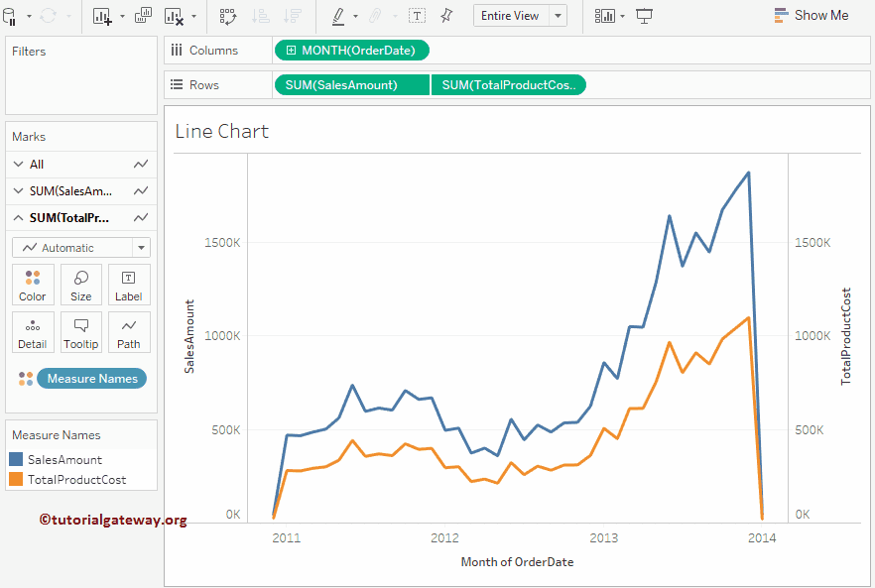Open the Entire View fit dropdown
Viewport: 875px width, 588px height.
coord(558,16)
